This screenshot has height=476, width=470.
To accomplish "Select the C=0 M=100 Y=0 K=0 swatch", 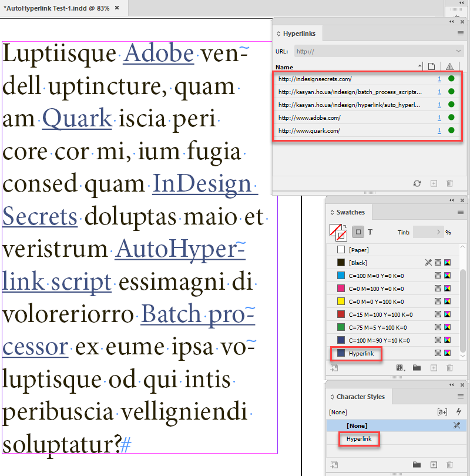I will 393,289.
